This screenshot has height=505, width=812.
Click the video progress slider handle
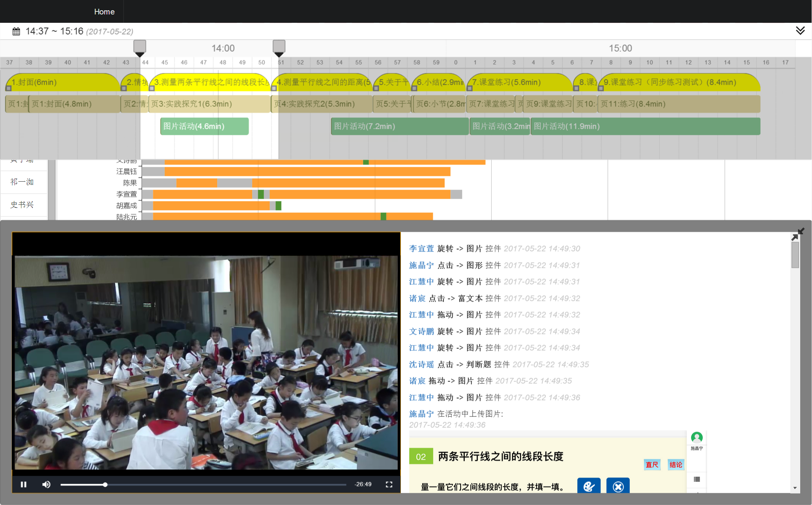pos(105,484)
